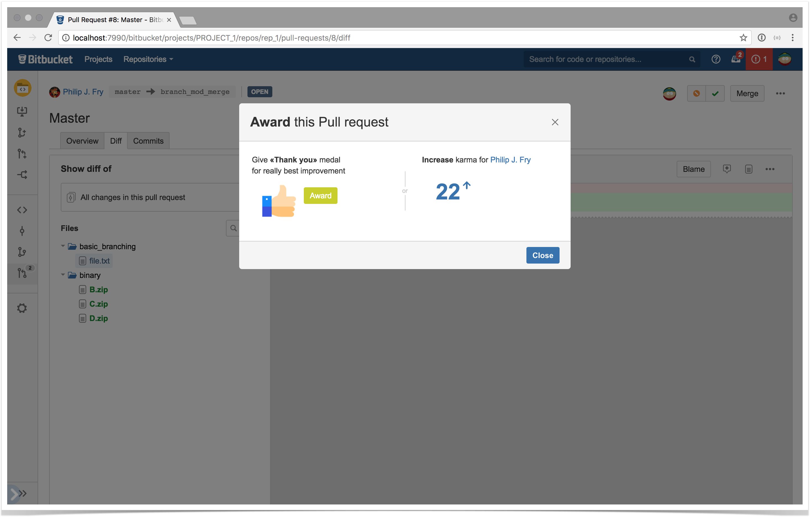Image resolution: width=812 pixels, height=518 pixels.
Task: Increase karma with the up arrow
Action: click(467, 185)
